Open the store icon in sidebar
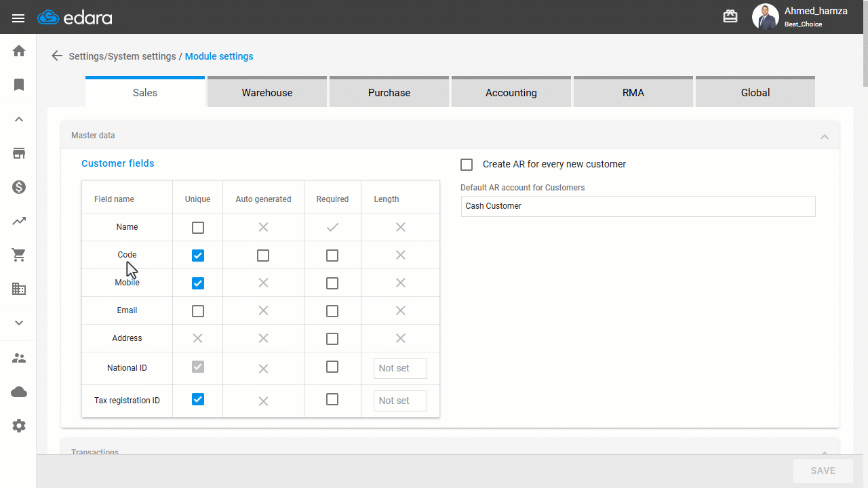 19,153
